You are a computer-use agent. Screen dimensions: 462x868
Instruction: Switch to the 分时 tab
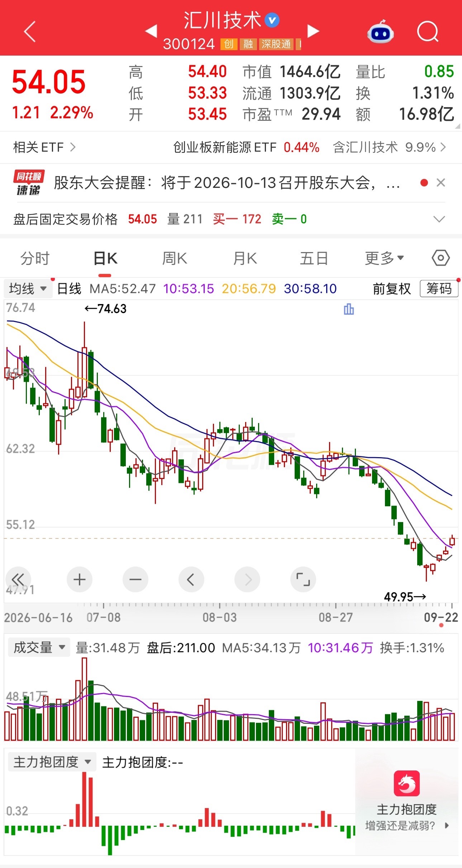35,258
